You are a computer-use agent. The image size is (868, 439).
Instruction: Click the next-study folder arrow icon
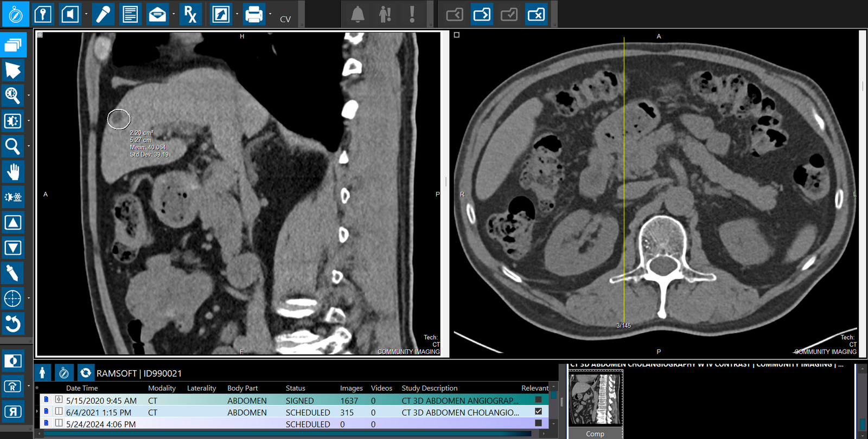pyautogui.click(x=482, y=15)
